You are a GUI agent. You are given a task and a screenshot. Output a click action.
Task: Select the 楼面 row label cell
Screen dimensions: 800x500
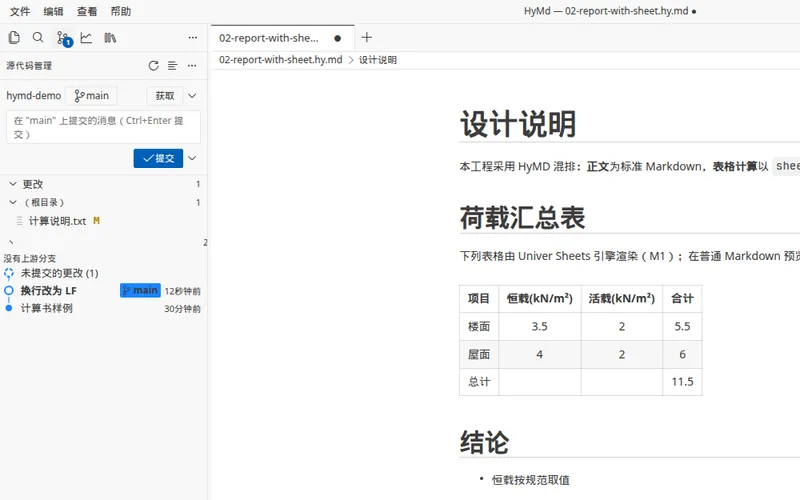pyautogui.click(x=479, y=326)
